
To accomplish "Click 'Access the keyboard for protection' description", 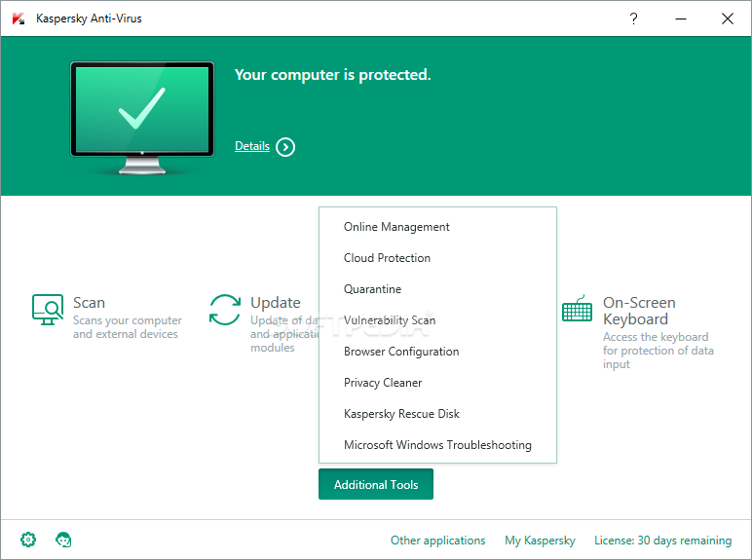I will (x=658, y=351).
